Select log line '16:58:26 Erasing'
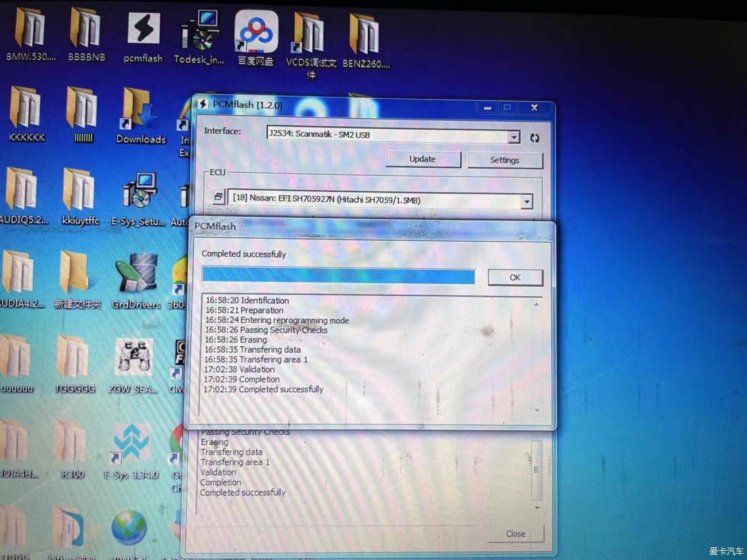Viewport: 747px width, 560px height. [x=236, y=340]
